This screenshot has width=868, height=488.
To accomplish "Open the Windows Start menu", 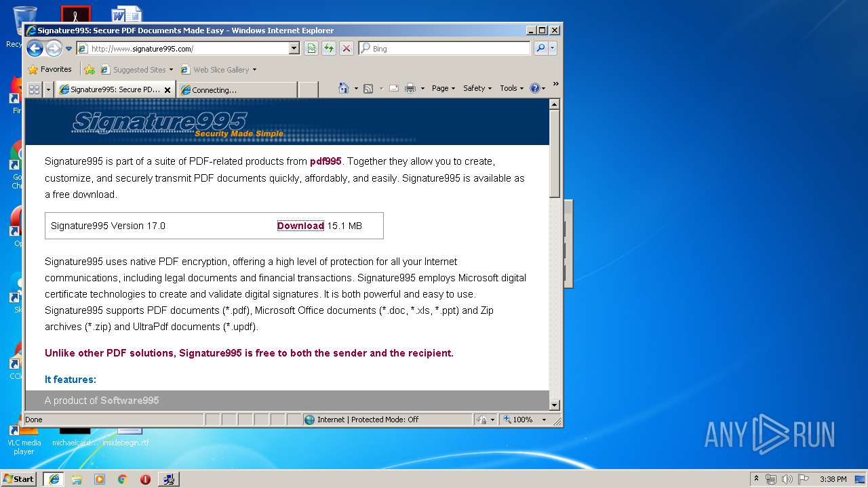I will click(19, 479).
